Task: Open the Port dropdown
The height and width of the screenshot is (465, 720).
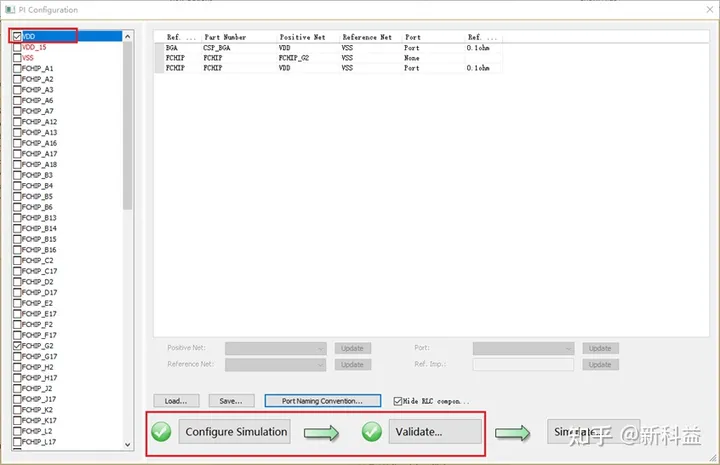Action: pyautogui.click(x=523, y=348)
